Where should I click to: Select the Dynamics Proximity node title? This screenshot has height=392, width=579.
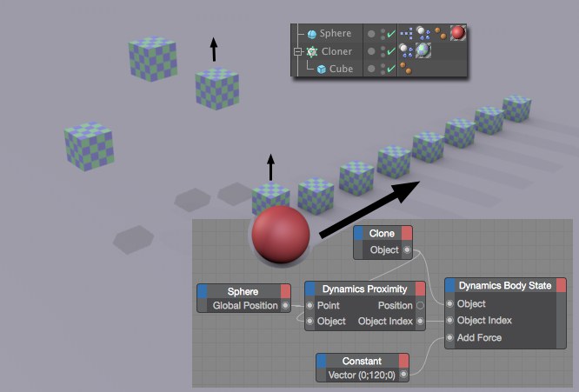365,289
